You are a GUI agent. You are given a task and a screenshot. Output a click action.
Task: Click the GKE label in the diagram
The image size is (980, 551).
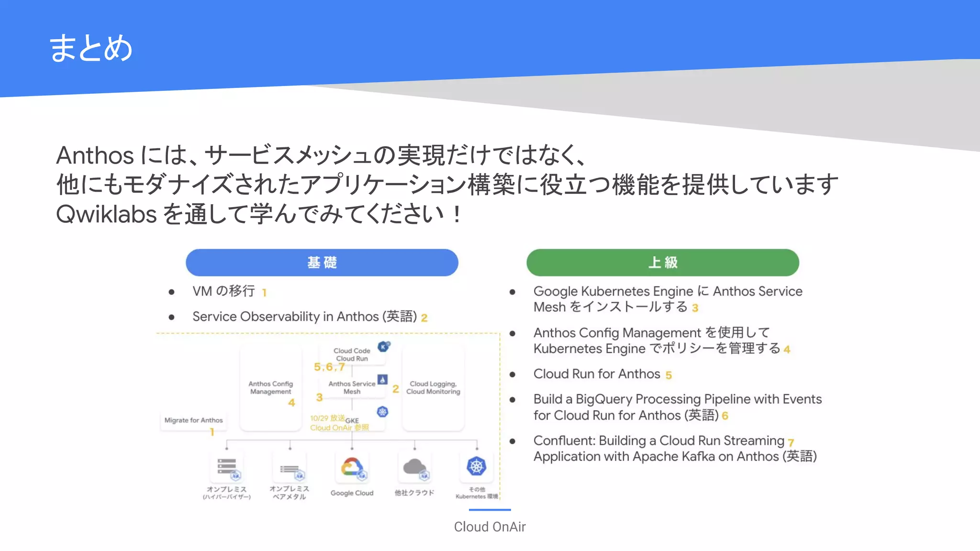(x=352, y=420)
